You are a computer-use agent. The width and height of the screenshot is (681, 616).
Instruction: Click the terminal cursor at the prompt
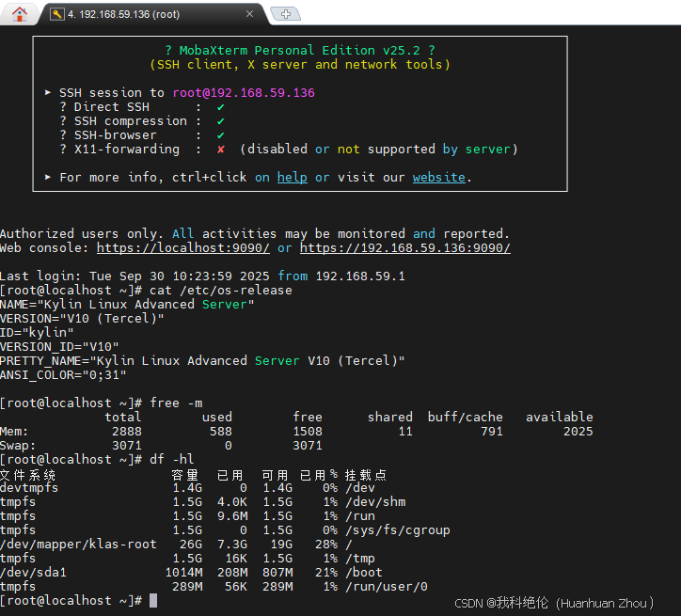point(153,600)
